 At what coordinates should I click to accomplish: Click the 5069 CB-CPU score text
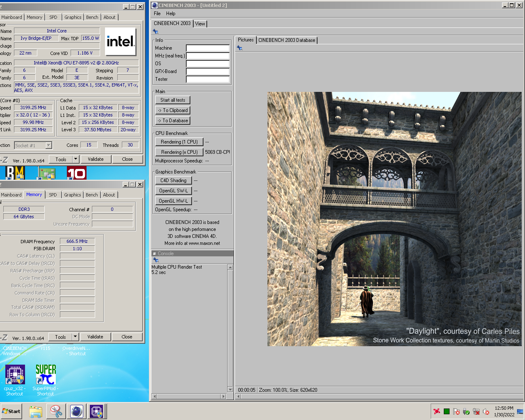(217, 152)
